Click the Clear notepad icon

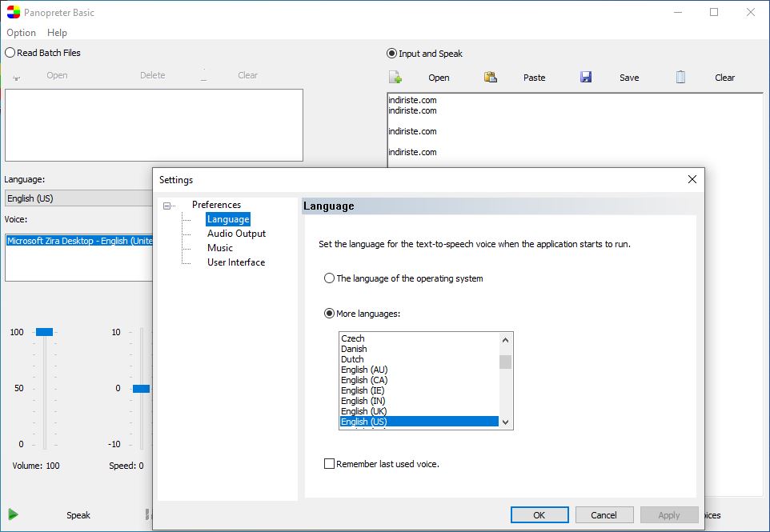[680, 77]
